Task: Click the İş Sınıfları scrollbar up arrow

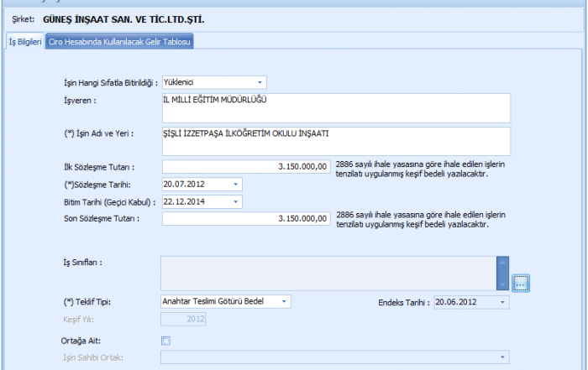Action: click(502, 262)
